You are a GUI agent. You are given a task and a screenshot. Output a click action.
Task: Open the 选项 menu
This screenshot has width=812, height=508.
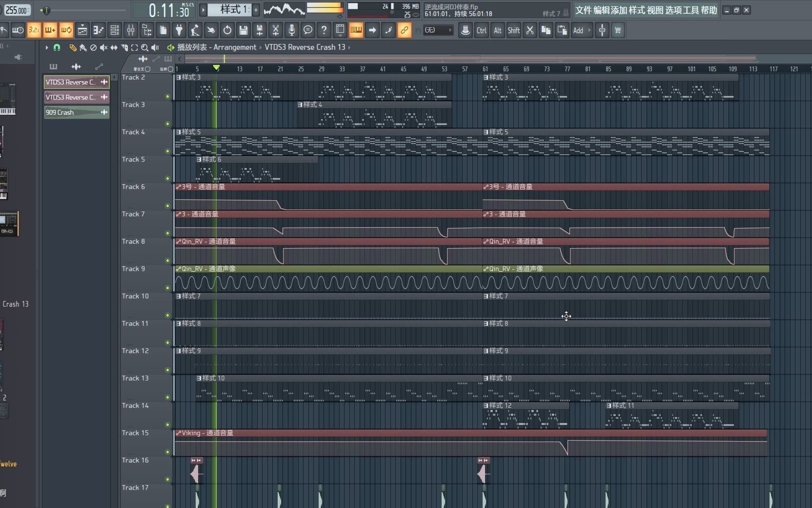click(x=673, y=10)
